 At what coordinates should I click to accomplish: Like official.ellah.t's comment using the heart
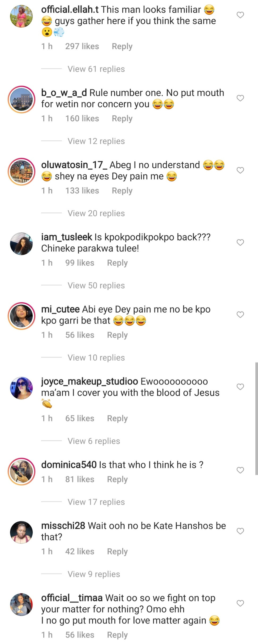coord(240,15)
